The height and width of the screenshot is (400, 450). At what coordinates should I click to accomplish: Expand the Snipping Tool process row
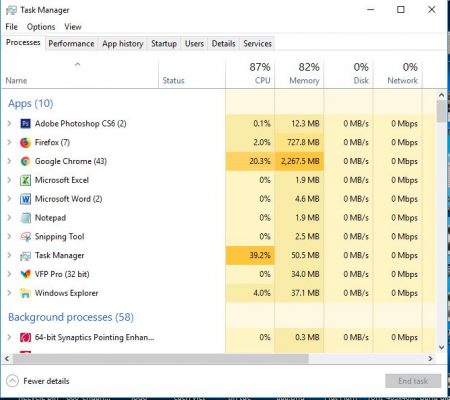point(9,237)
